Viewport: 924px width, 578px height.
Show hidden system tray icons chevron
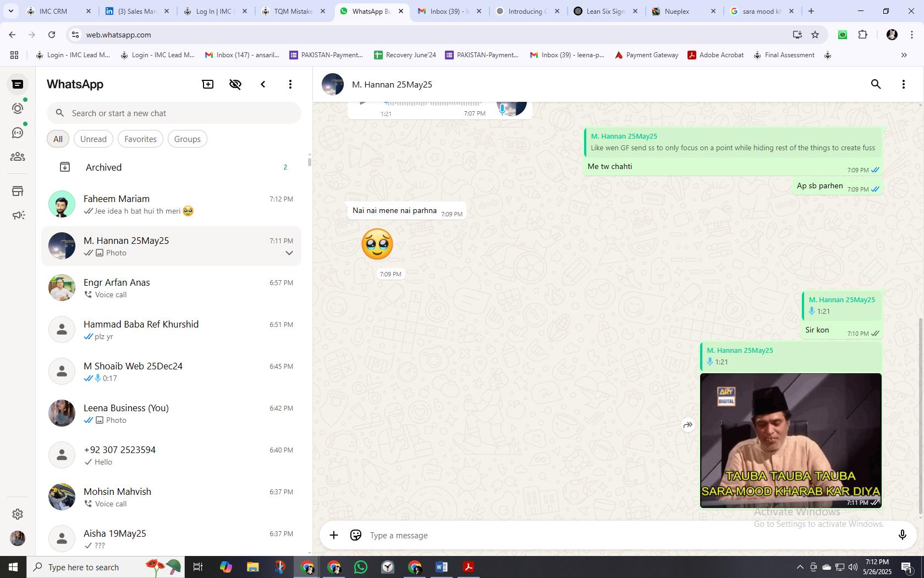(800, 567)
